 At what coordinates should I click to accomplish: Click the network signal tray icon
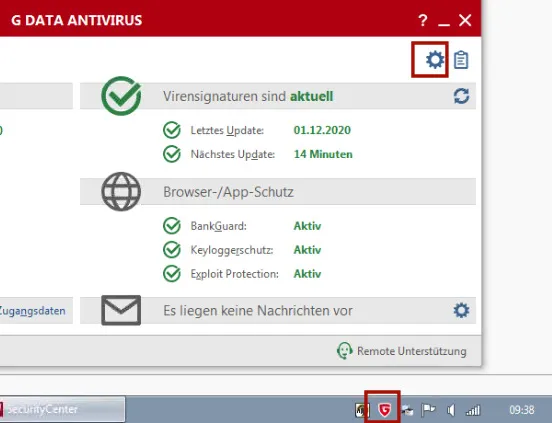(x=473, y=410)
